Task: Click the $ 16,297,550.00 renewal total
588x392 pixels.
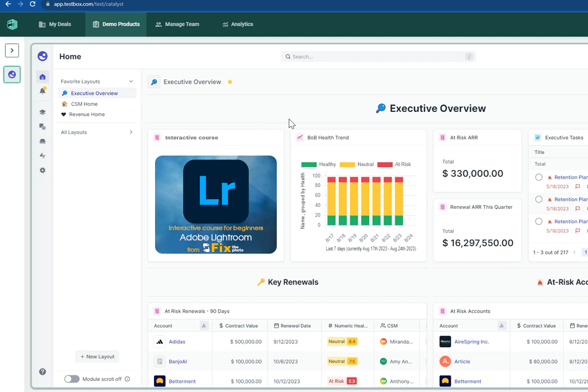Action: point(478,243)
